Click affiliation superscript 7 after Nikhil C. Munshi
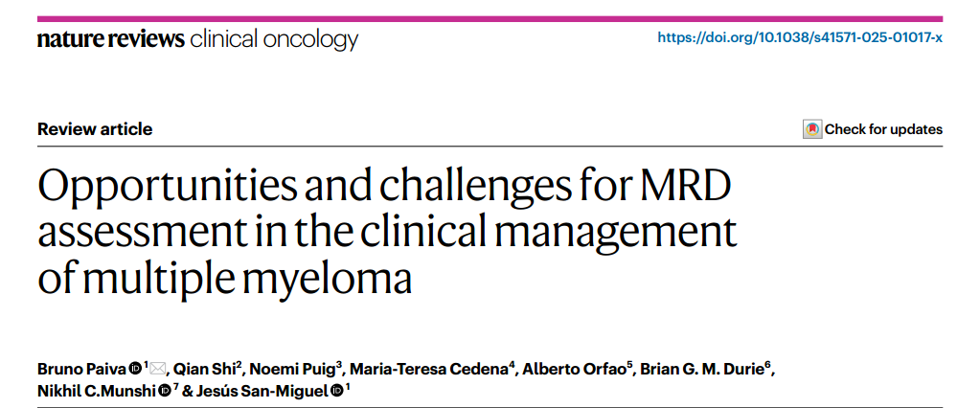980x408 pixels. (176, 387)
